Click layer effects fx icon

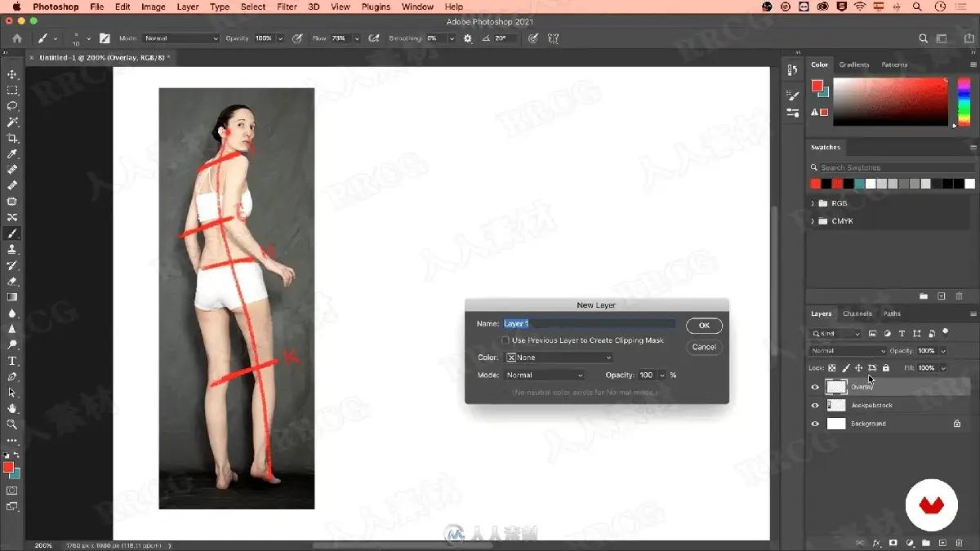point(876,543)
